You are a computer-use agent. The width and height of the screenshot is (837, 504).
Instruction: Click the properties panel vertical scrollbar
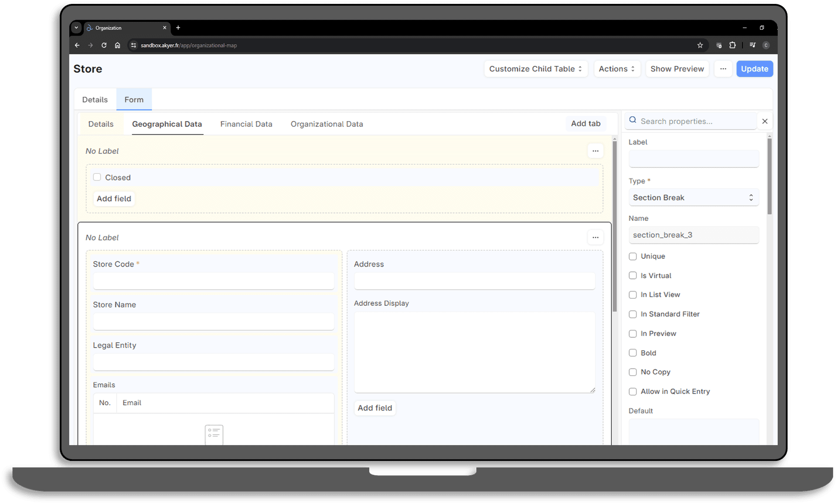[769, 176]
